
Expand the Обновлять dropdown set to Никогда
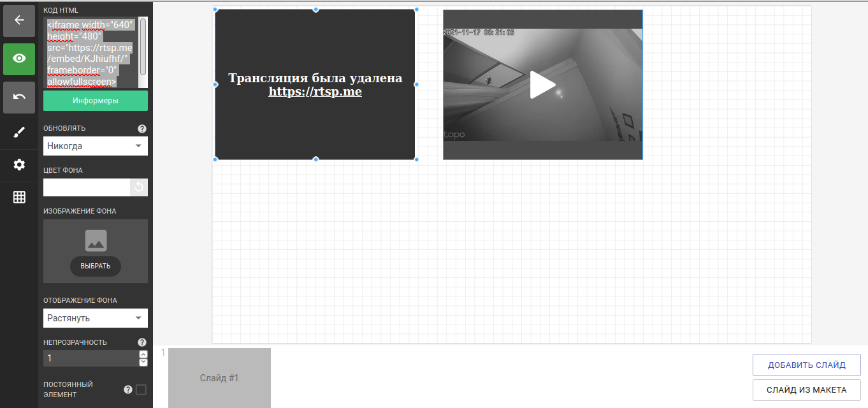[96, 146]
